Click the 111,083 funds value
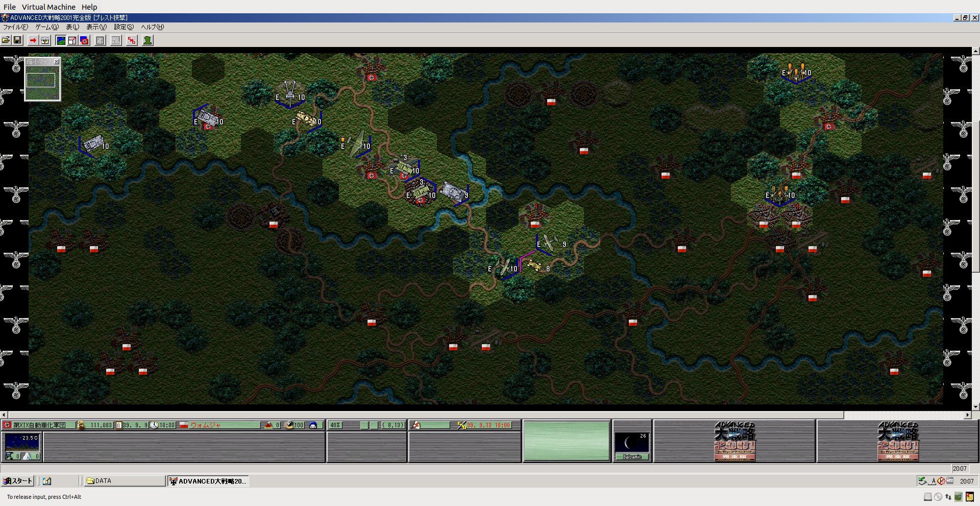Viewport: 980px width, 506px height. point(101,425)
